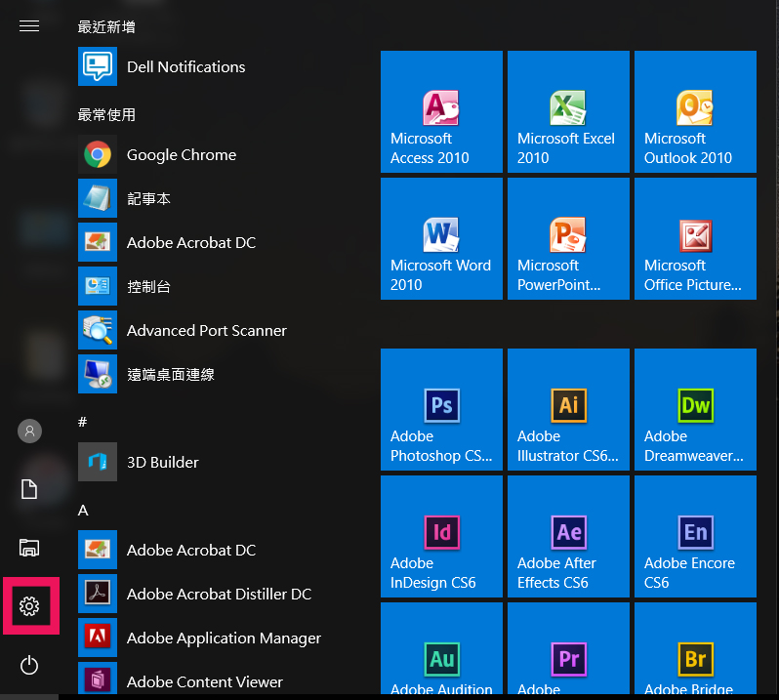This screenshot has width=779, height=700.
Task: Open the Adobe Illustrator CS6 tile
Action: pyautogui.click(x=568, y=409)
